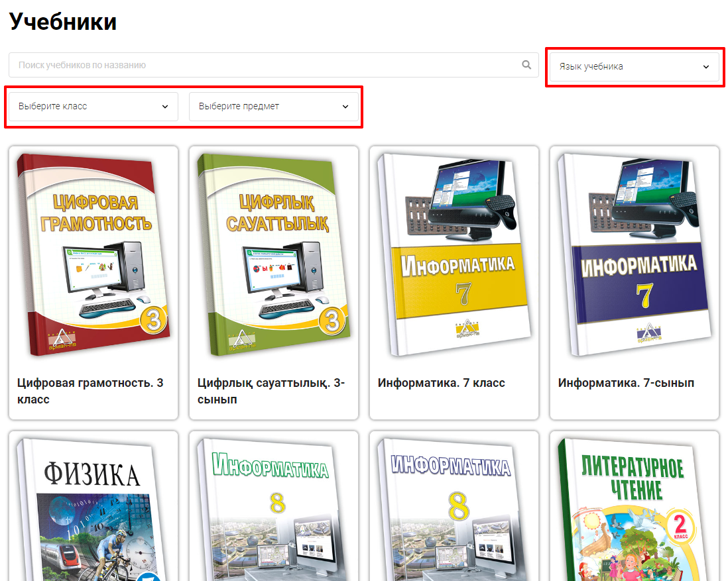This screenshot has height=581, width=728.
Task: Open the blue Информатика 7 book cover
Action: pyautogui.click(x=634, y=255)
